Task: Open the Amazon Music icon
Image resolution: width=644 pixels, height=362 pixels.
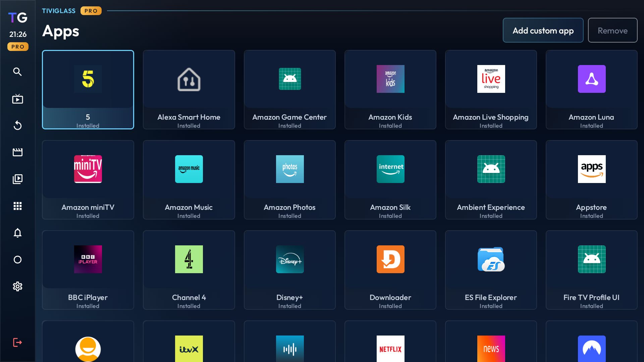Action: click(x=189, y=169)
